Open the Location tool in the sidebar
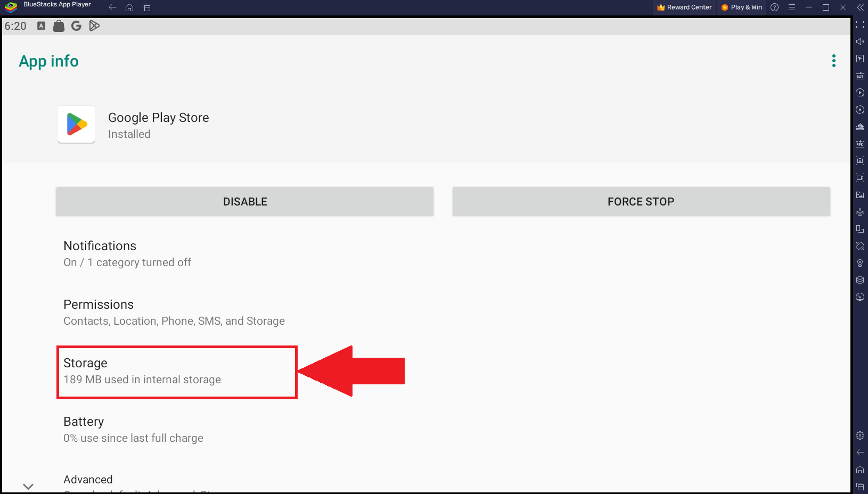 860,262
